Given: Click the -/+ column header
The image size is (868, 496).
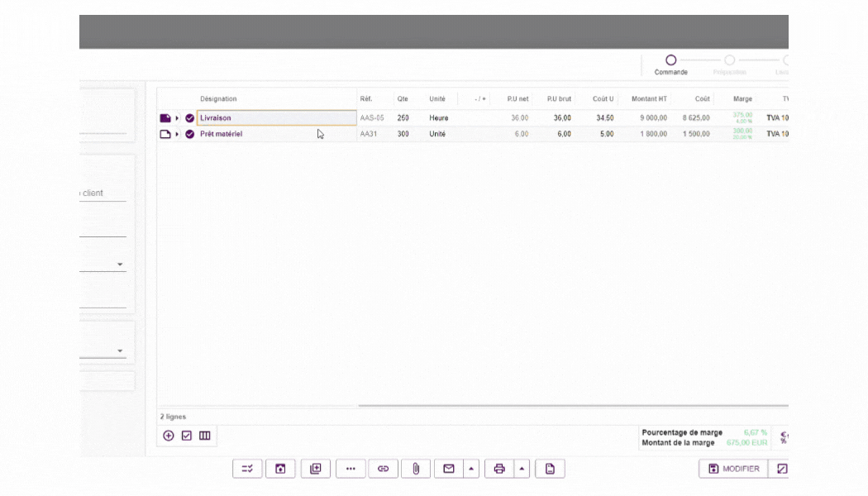Looking at the screenshot, I should tap(480, 99).
